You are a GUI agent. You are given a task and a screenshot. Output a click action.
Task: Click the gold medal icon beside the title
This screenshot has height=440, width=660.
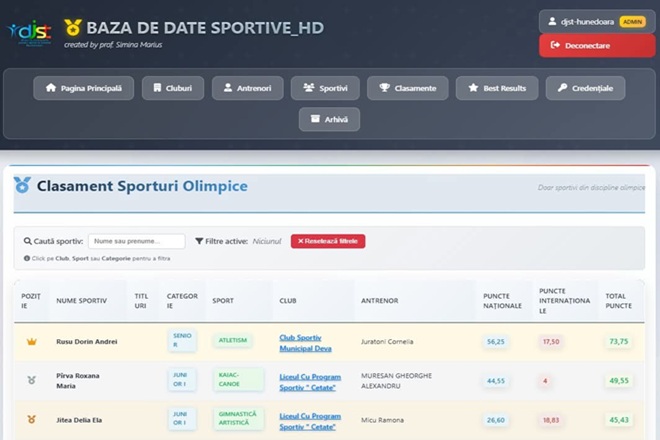pyautogui.click(x=73, y=27)
